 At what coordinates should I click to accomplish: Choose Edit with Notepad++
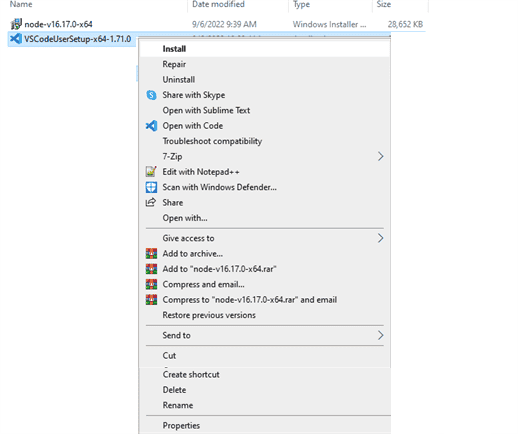[x=265, y=172]
